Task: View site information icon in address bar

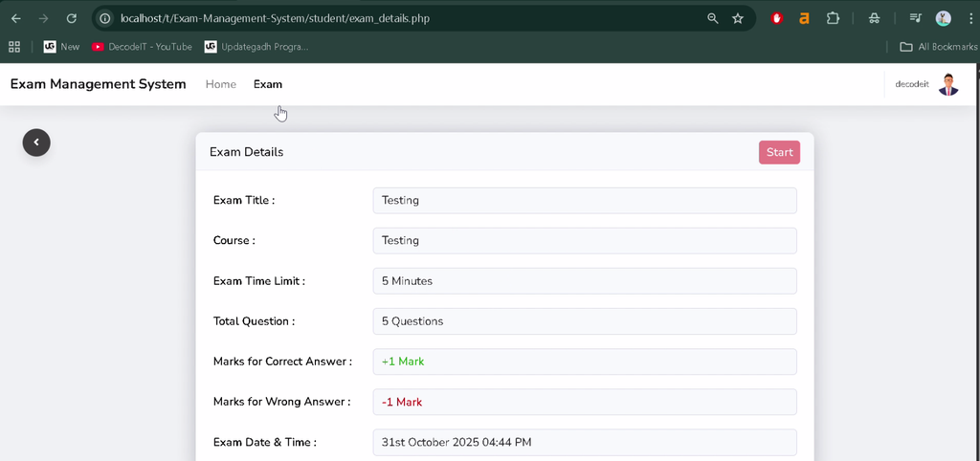Action: pyautogui.click(x=105, y=18)
